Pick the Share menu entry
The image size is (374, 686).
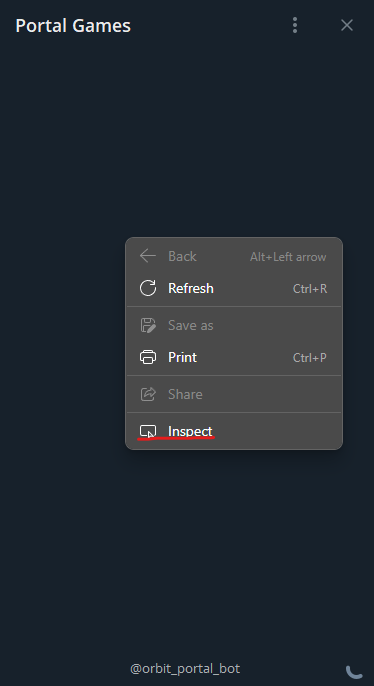tap(234, 394)
